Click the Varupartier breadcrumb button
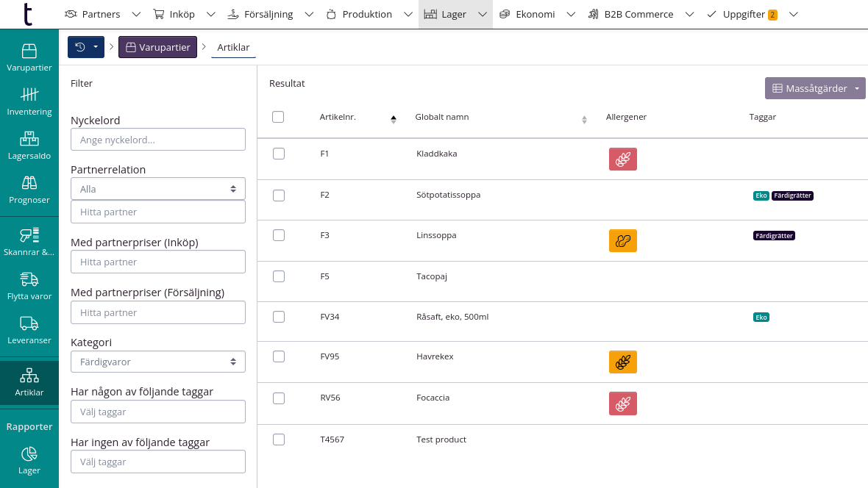Screen dimensions: 868x488 [157, 47]
